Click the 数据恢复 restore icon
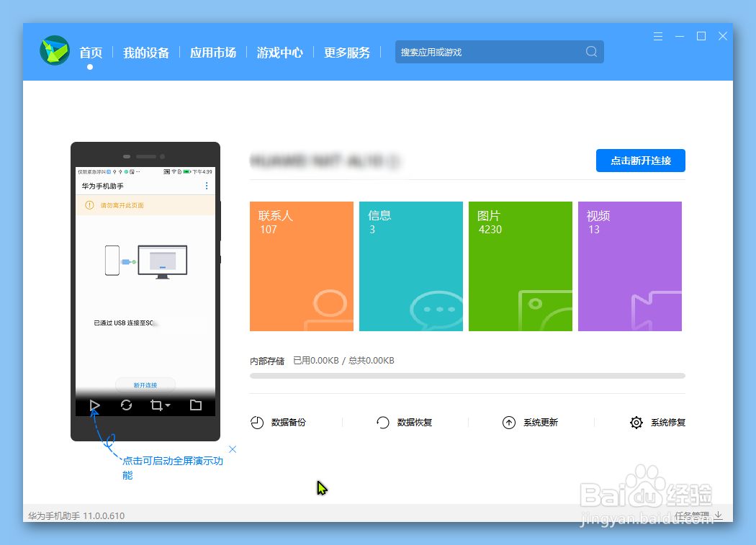Viewport: 756px width, 545px height. click(383, 423)
